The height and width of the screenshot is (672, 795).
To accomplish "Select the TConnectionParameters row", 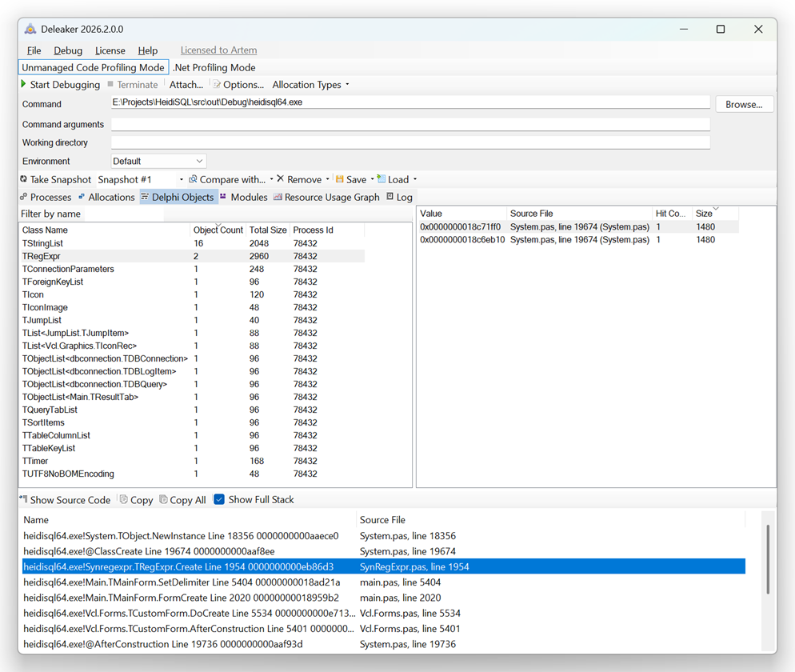I will coord(192,269).
